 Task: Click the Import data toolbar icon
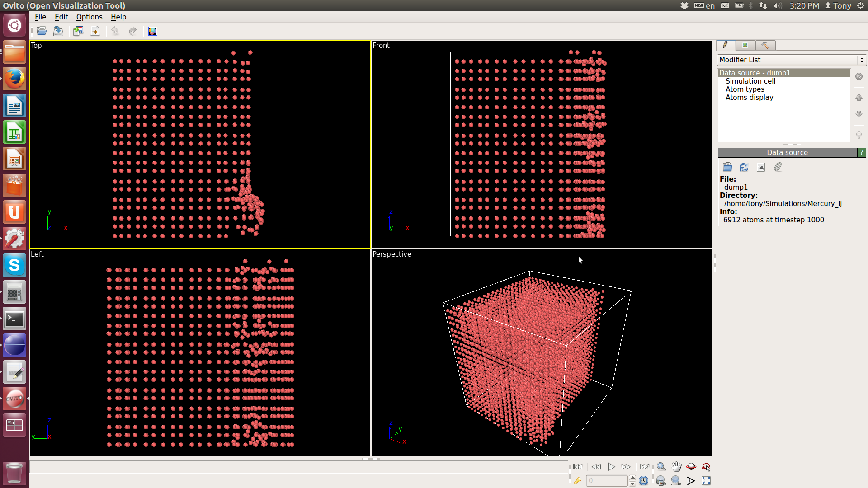pyautogui.click(x=78, y=31)
